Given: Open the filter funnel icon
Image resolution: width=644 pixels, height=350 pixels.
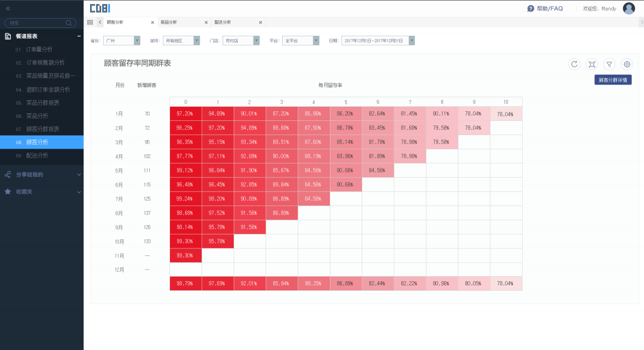Looking at the screenshot, I should coord(610,64).
